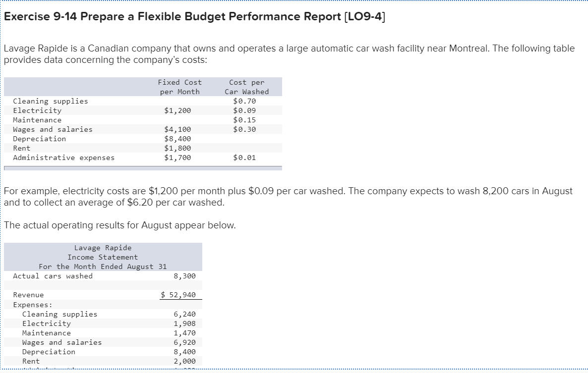Click the Income Statement header
This screenshot has width=588, height=375.
[x=103, y=257]
